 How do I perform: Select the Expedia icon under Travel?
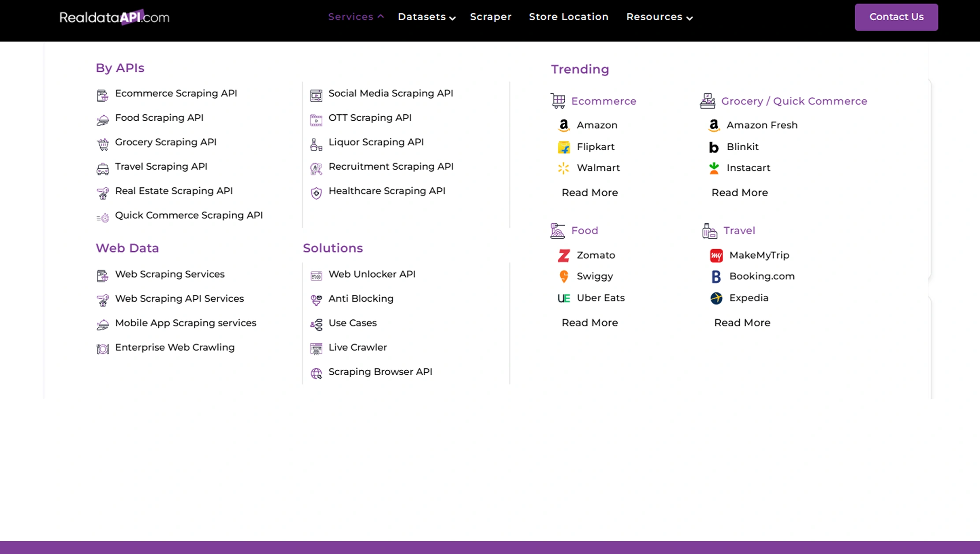pos(716,298)
